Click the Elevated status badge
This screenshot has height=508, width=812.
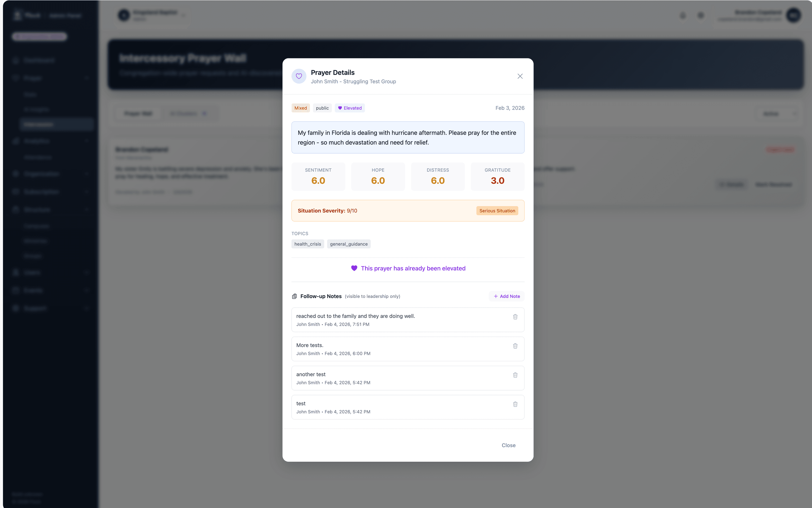(350, 108)
